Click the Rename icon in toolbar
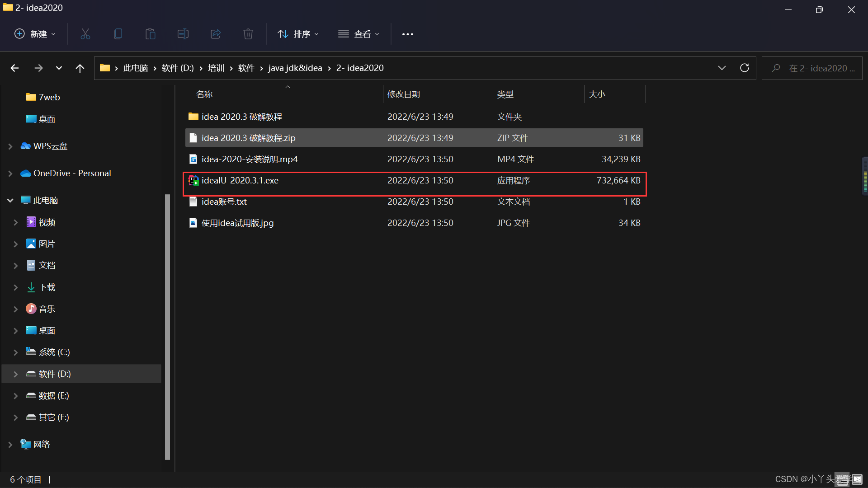The width and height of the screenshot is (868, 488). (183, 34)
